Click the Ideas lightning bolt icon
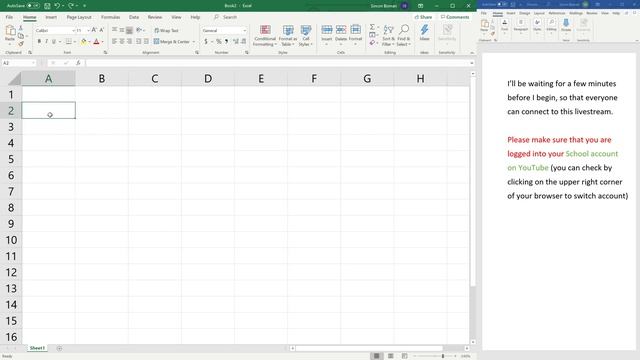 click(x=424, y=30)
